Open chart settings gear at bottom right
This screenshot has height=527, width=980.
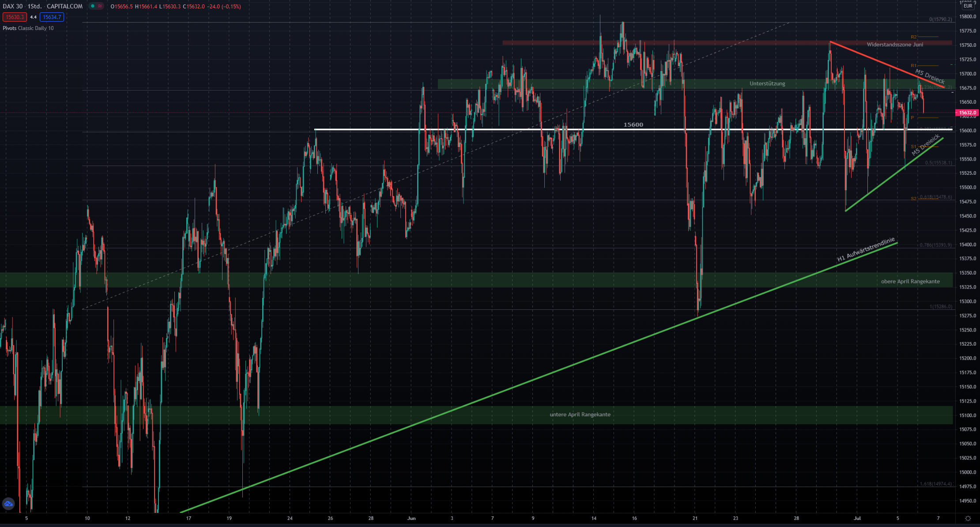tap(968, 518)
